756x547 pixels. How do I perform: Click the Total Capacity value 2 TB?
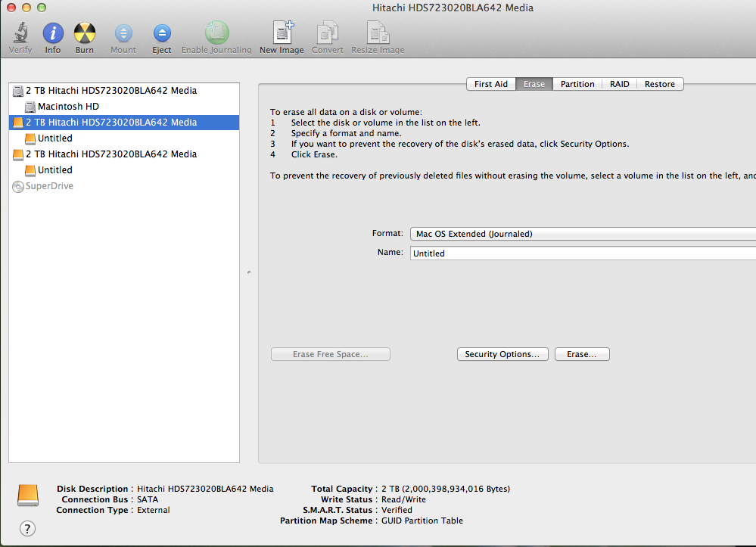(x=446, y=489)
